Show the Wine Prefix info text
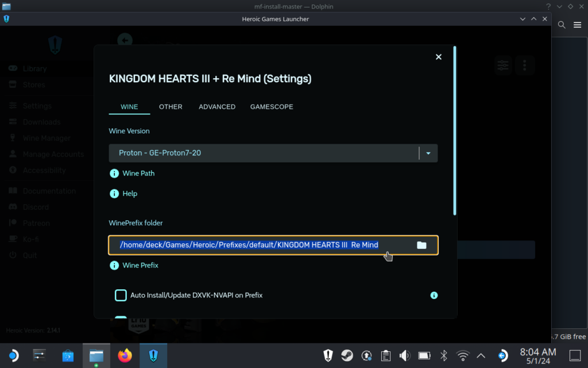The height and width of the screenshot is (368, 588). 140,265
